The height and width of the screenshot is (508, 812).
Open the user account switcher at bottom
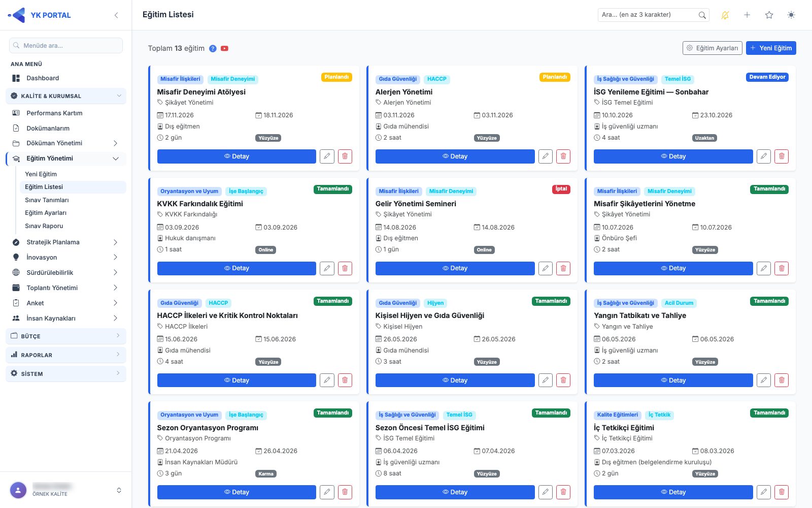[x=119, y=490]
